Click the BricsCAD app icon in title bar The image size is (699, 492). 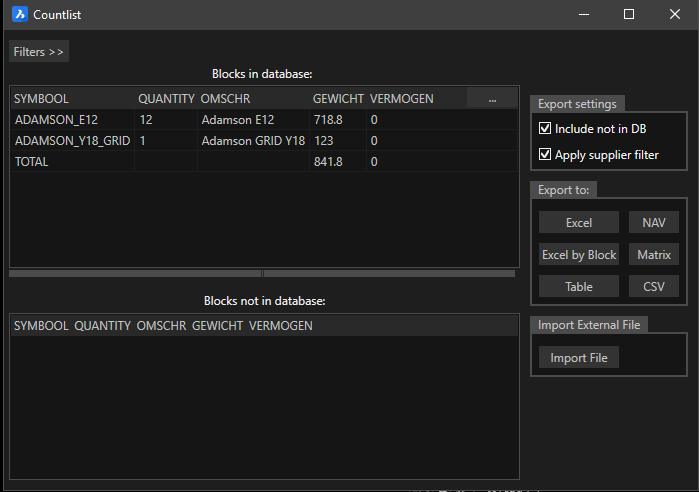click(19, 14)
